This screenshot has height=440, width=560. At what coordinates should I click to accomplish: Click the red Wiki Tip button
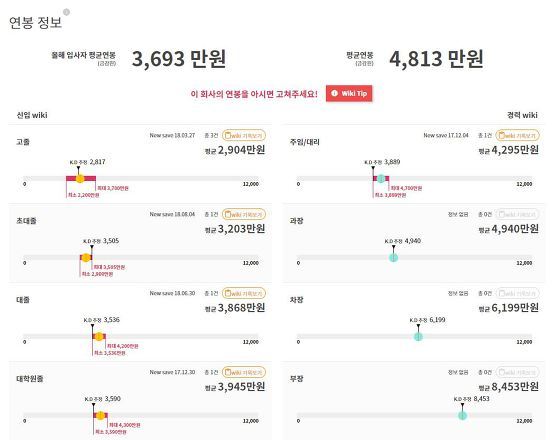[x=349, y=94]
